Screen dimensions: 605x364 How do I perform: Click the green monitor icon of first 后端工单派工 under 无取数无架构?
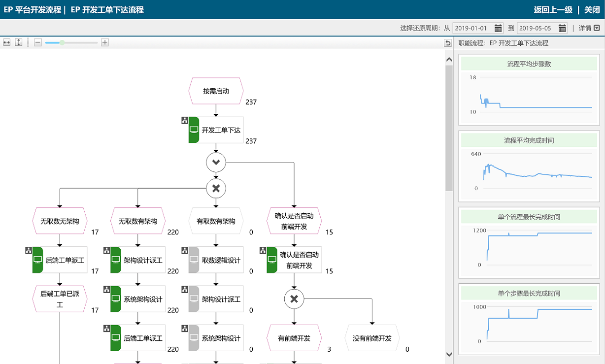pyautogui.click(x=37, y=260)
